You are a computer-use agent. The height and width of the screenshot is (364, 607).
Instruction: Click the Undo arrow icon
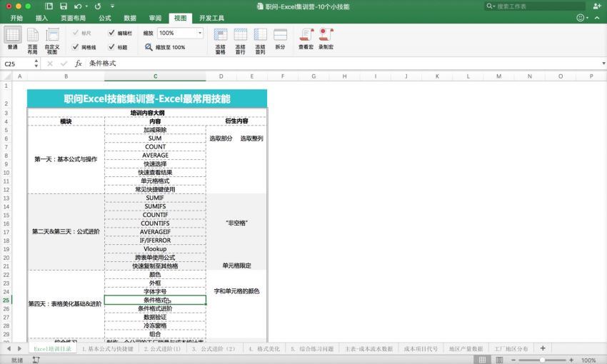79,6
